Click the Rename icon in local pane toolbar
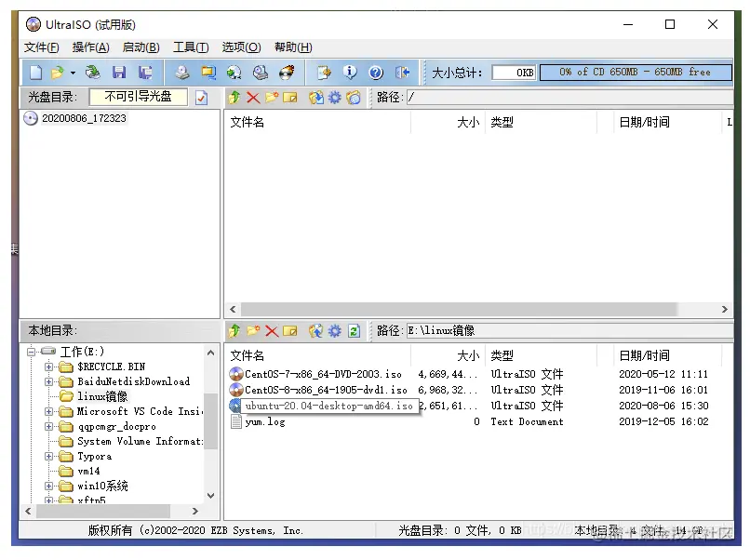The height and width of the screenshot is (560, 750). coord(290,331)
